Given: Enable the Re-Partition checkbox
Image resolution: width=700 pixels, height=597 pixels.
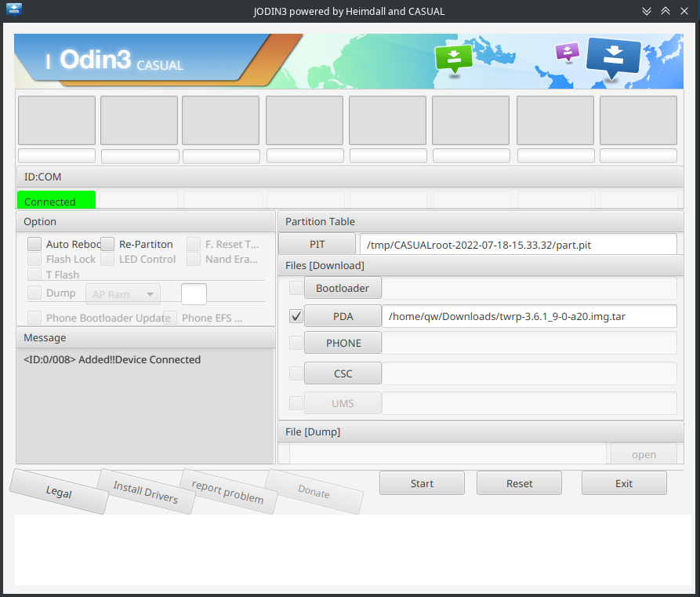Looking at the screenshot, I should pyautogui.click(x=107, y=244).
